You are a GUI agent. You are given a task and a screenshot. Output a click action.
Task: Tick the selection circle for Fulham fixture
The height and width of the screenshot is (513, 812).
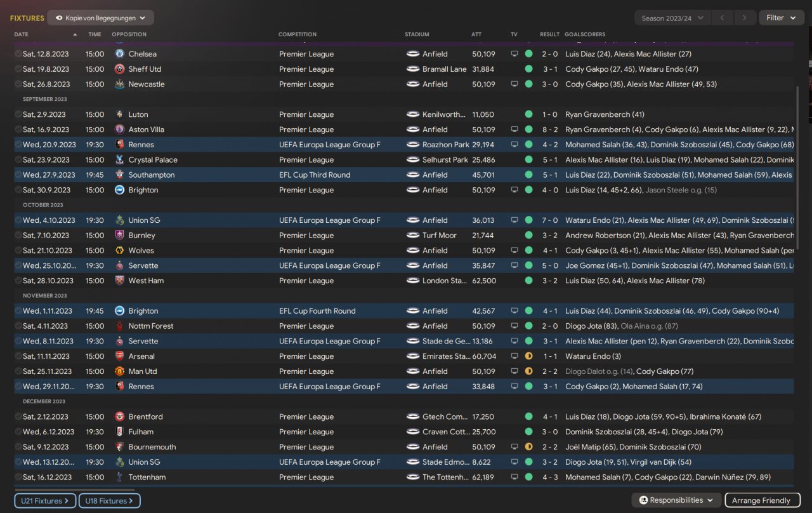(18, 432)
